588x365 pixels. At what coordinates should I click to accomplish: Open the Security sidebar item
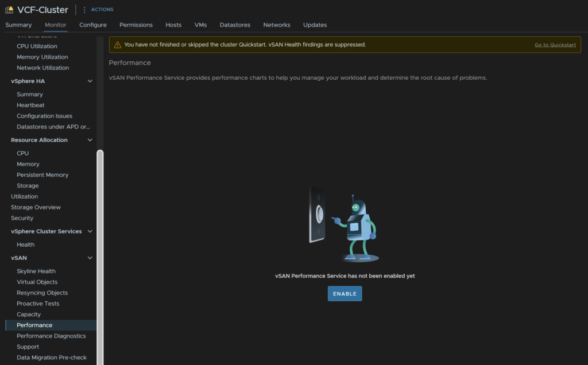[22, 218]
